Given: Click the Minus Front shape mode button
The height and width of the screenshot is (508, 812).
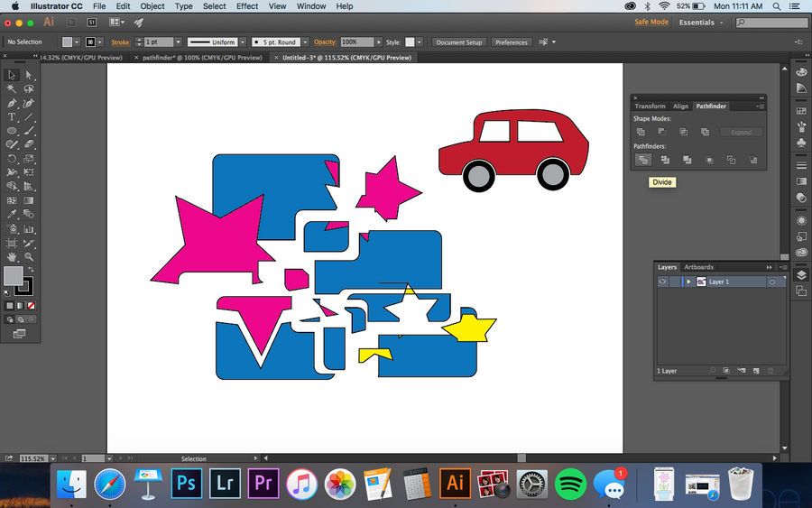Looking at the screenshot, I should [x=662, y=132].
